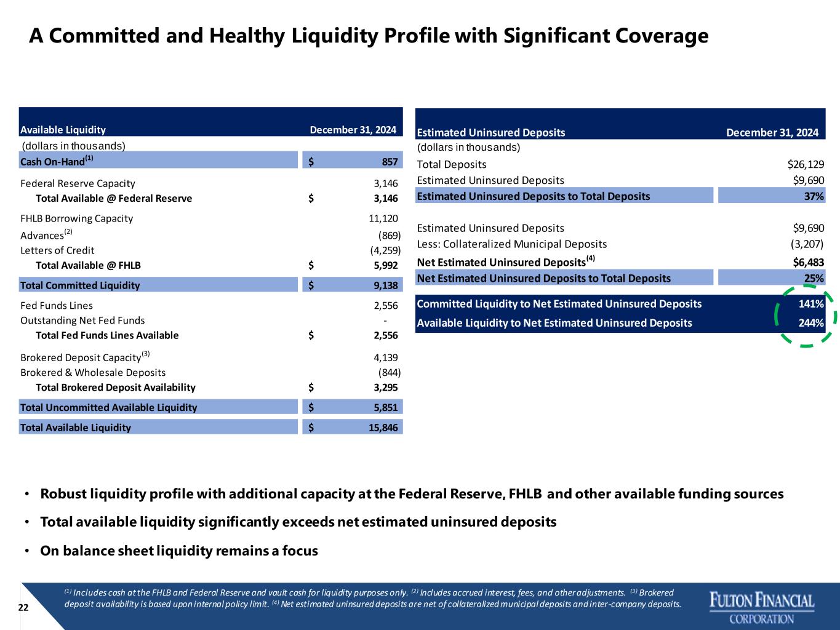Click the 'Letters of Credit' row label
The width and height of the screenshot is (840, 630).
57,250
